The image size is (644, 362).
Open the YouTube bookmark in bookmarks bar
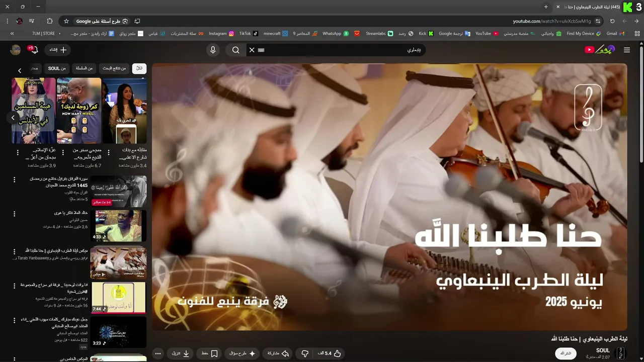pyautogui.click(x=487, y=34)
